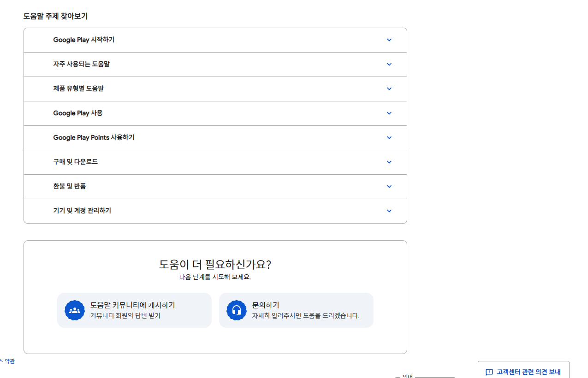Expand 'Google Play Points 사용하기' using its chevron
588x378 pixels.
389,138
